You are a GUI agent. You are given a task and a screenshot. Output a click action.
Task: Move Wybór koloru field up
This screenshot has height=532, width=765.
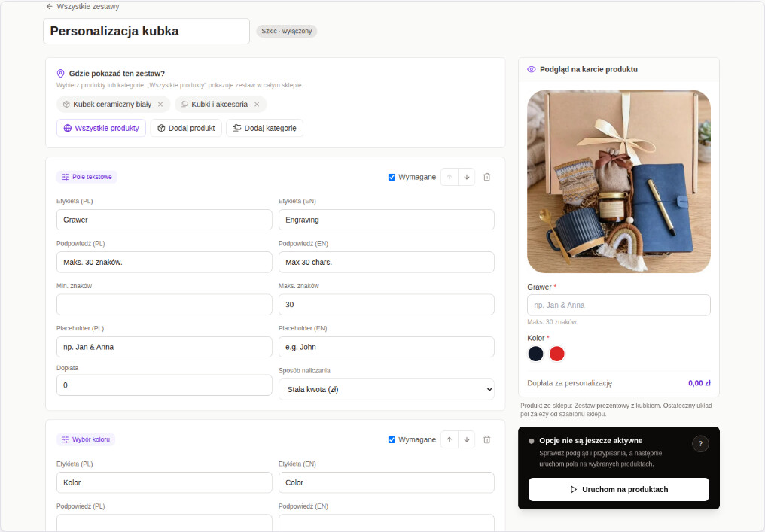click(450, 440)
